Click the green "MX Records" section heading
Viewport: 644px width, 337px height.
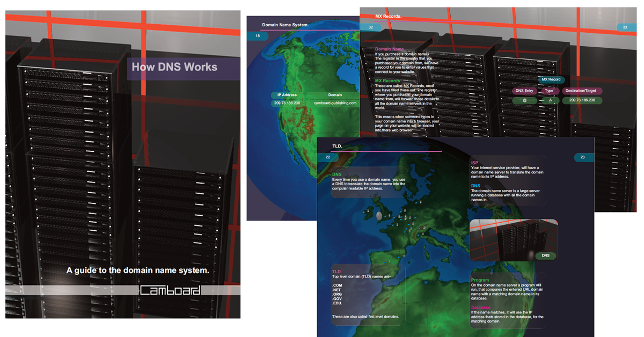(x=387, y=81)
